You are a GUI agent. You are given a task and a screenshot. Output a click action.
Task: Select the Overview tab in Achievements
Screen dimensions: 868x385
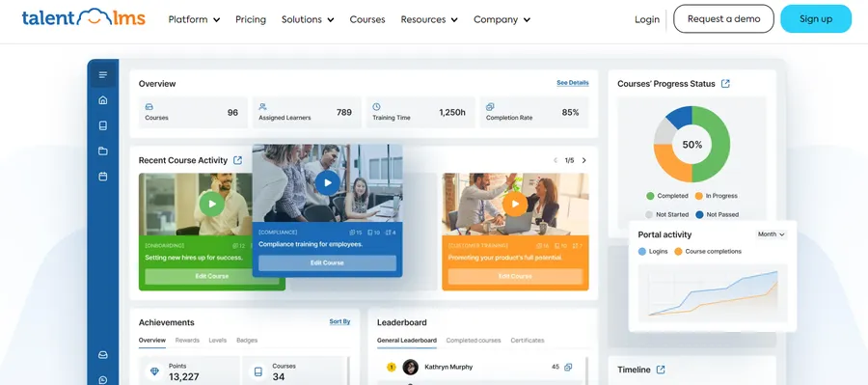point(152,340)
